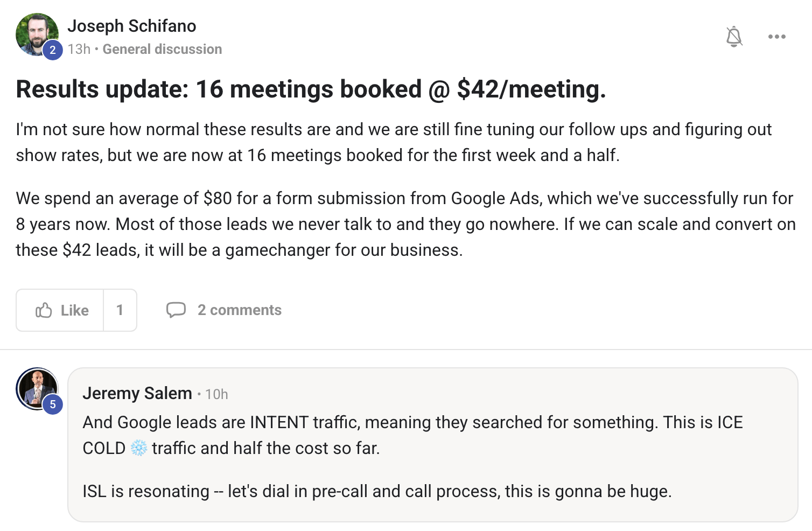The width and height of the screenshot is (812, 531).
Task: Open Joseph Schifano's profile picture
Action: tap(34, 33)
